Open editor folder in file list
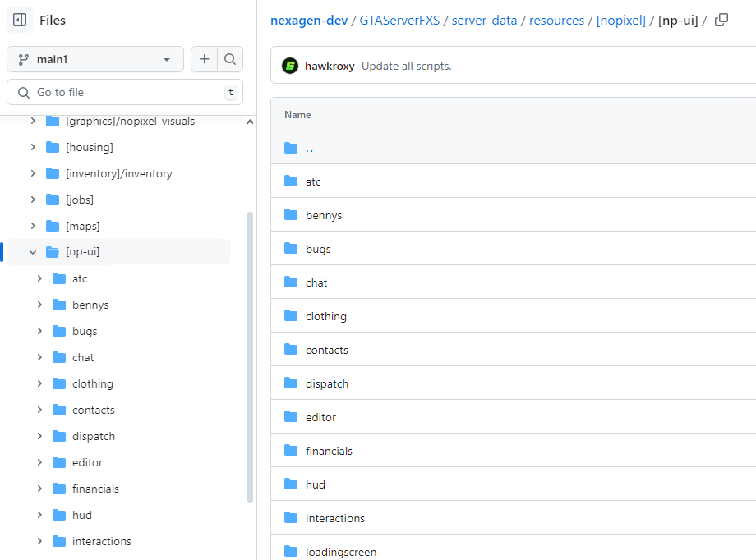The image size is (756, 560). [x=320, y=418]
